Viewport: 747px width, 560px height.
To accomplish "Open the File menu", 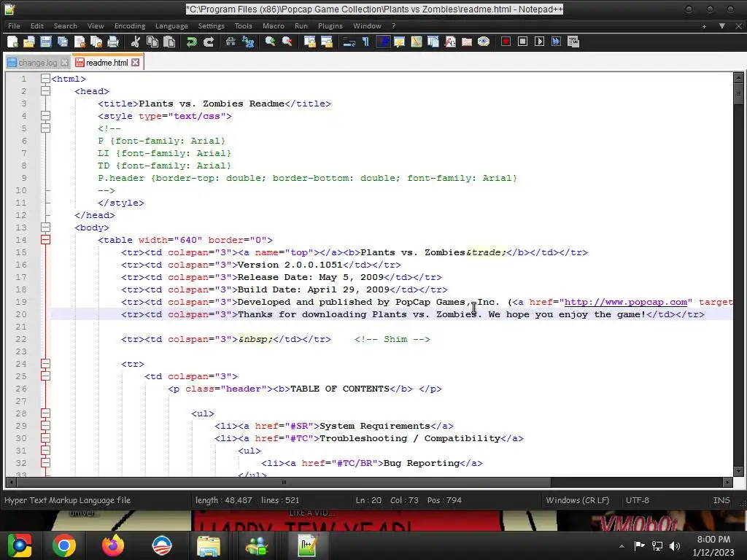I will point(15,26).
